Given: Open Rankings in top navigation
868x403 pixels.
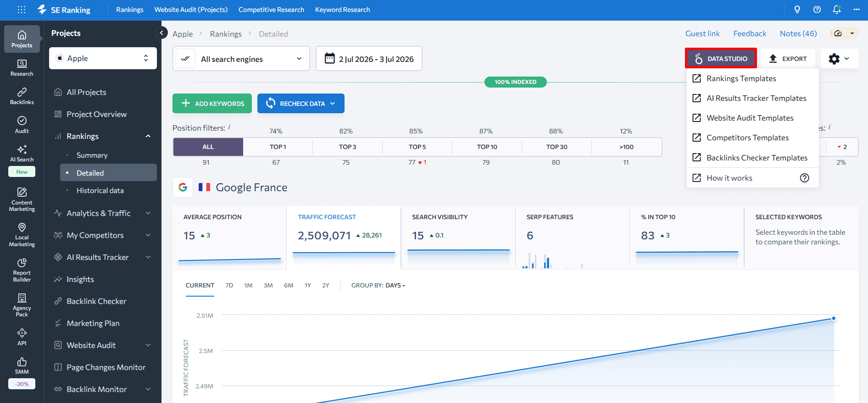Looking at the screenshot, I should pyautogui.click(x=129, y=10).
